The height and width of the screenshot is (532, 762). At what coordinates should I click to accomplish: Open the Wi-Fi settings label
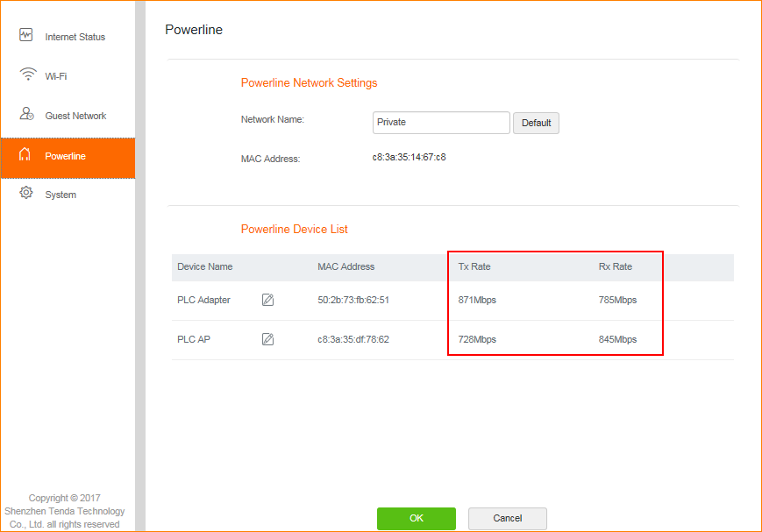pyautogui.click(x=56, y=76)
